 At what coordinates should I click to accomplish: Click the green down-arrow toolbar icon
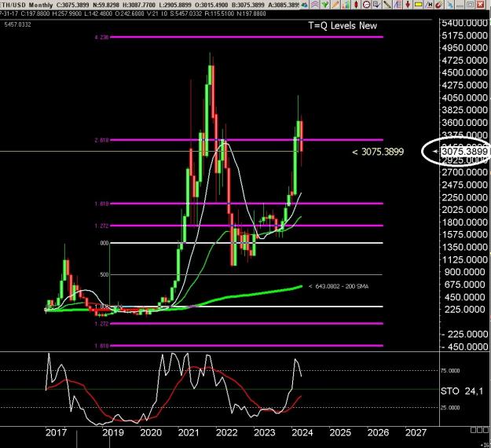tap(325, 5)
